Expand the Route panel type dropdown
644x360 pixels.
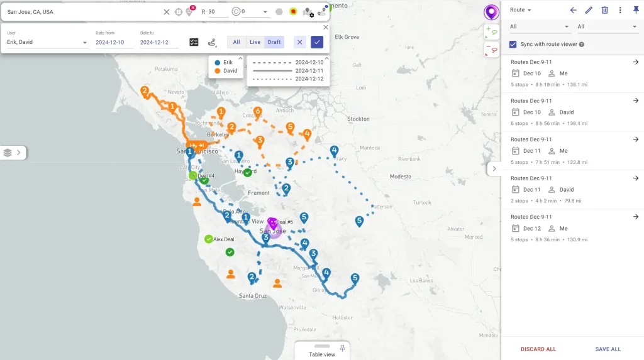[x=521, y=10]
